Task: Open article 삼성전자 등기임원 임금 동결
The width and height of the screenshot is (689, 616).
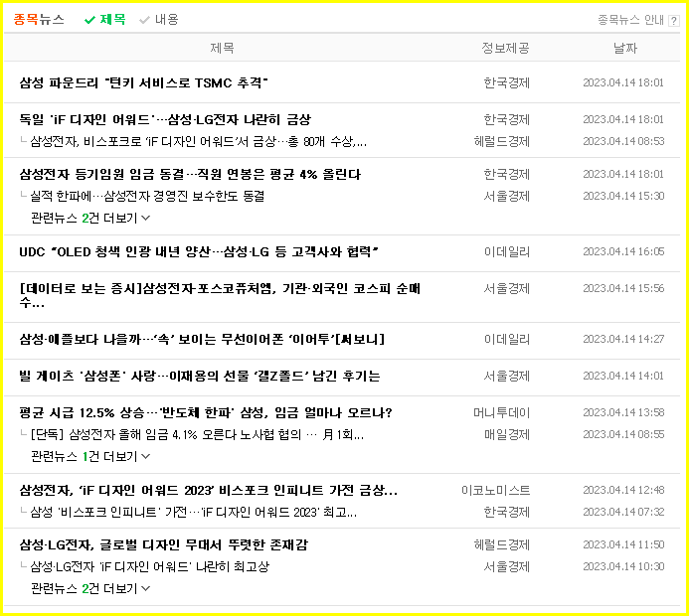Action: [x=190, y=174]
